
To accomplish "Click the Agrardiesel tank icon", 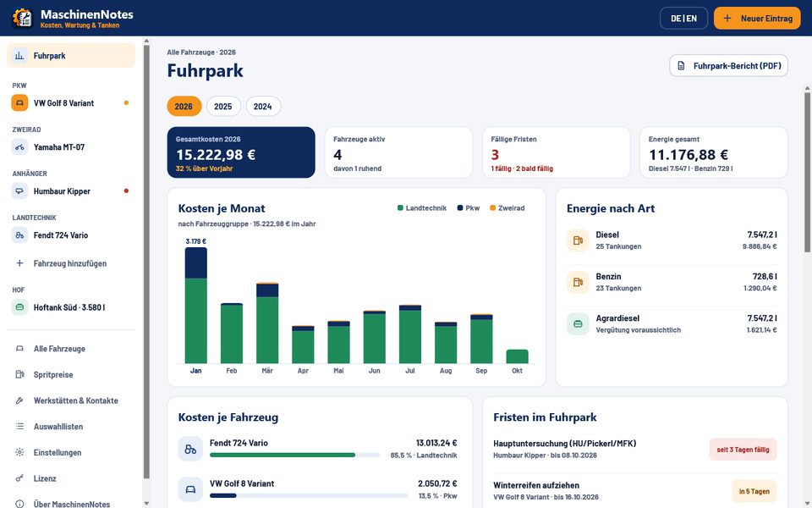I will pyautogui.click(x=578, y=323).
